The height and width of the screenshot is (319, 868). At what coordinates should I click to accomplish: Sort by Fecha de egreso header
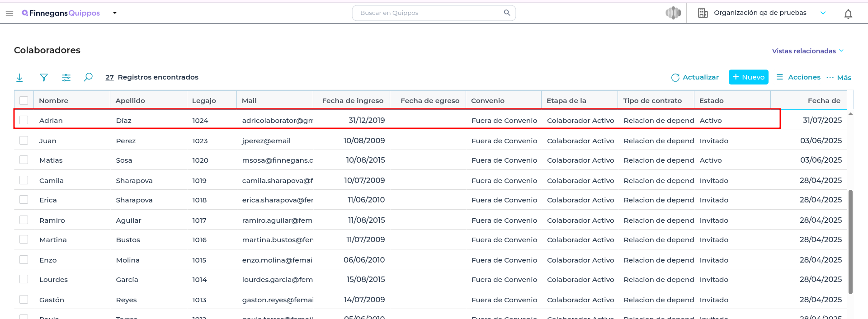428,101
